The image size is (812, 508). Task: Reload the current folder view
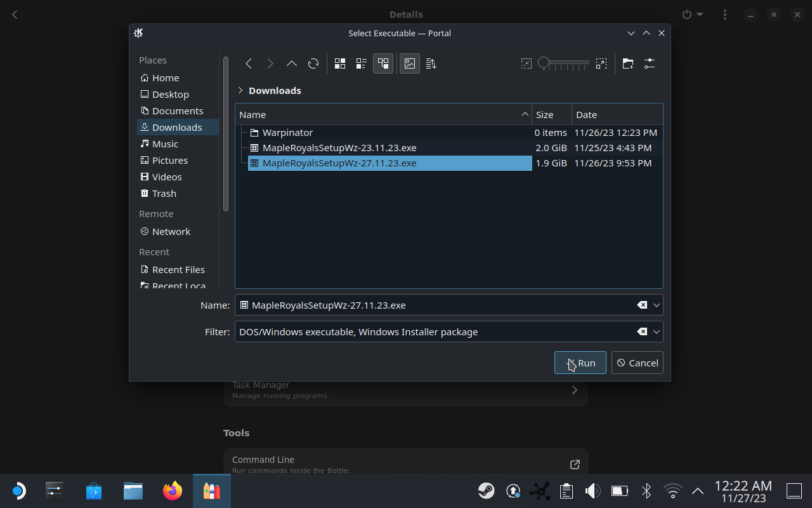(x=313, y=63)
